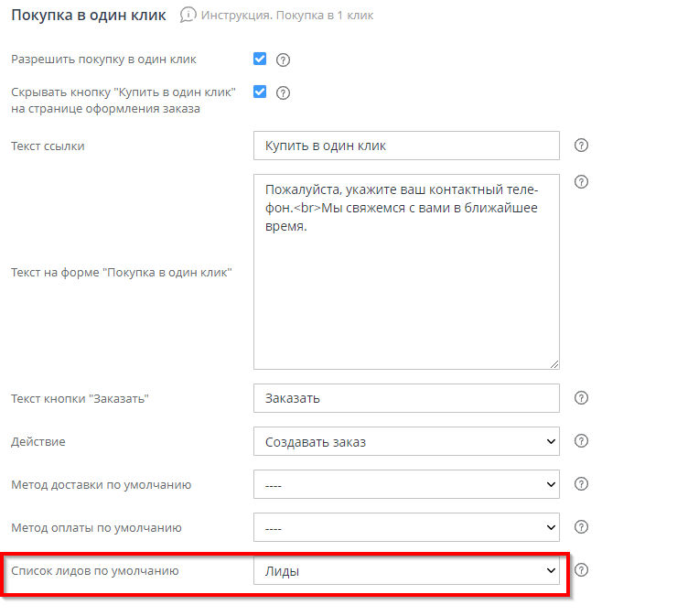
Task: Click help icon for 'Метод доставки по умолчанию'
Action: 581,484
